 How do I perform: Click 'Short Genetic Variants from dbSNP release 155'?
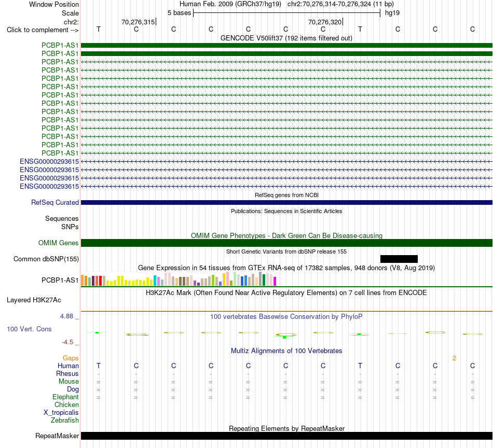tap(286, 251)
